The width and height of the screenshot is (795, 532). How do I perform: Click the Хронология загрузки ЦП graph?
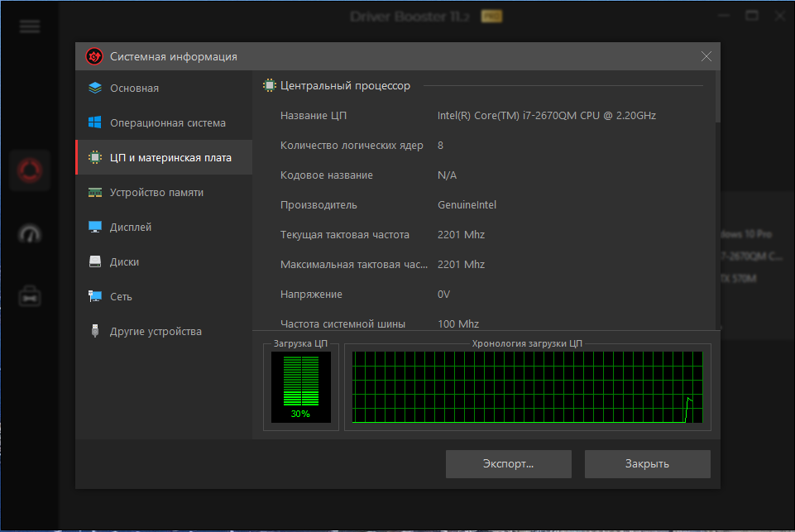pyautogui.click(x=527, y=387)
